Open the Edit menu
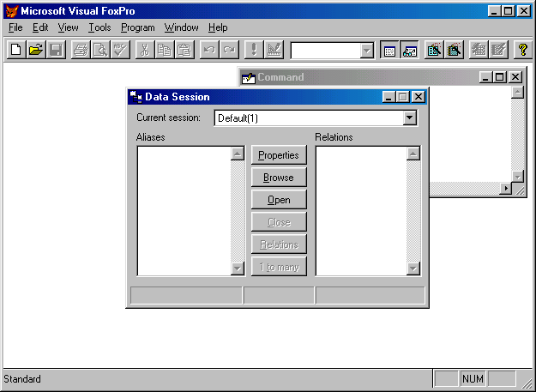Screen dimensions: 536x392 click(x=40, y=27)
